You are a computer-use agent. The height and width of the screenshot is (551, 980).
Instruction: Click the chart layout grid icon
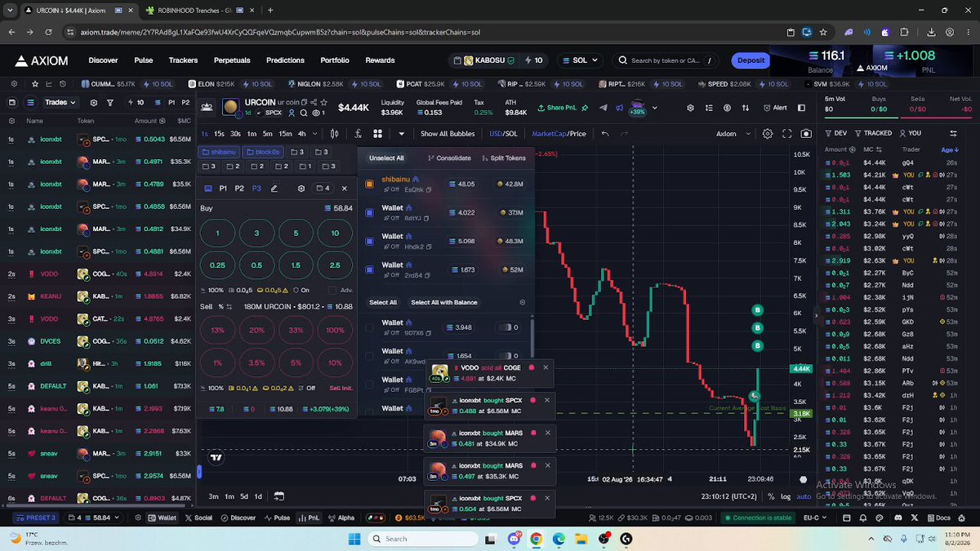[x=378, y=134]
